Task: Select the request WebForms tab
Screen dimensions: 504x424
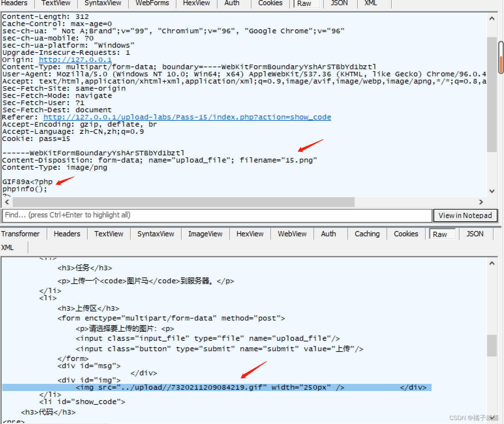Action: pos(152,3)
